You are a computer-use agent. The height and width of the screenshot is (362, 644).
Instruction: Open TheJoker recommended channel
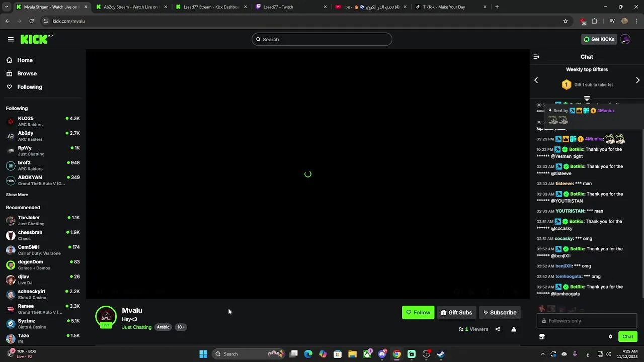43,221
